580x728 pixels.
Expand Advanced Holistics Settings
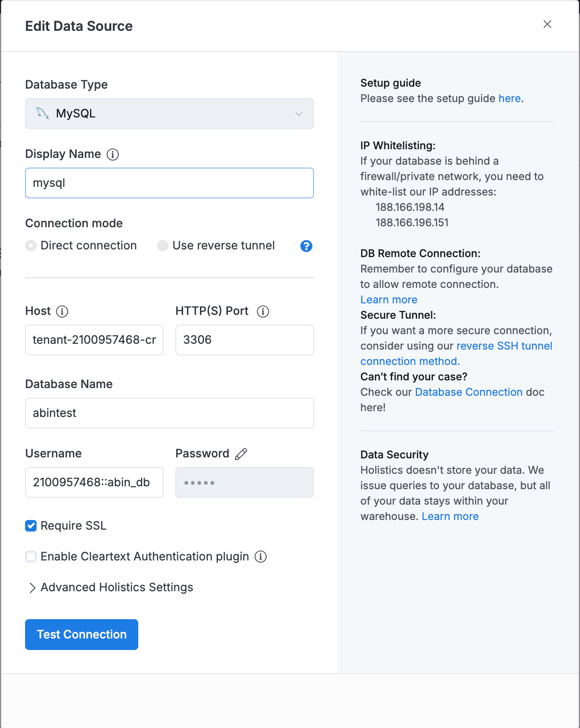111,587
